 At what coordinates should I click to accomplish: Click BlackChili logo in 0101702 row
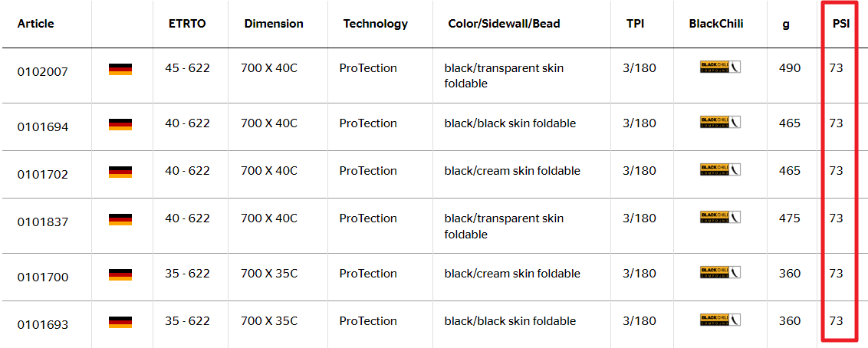(720, 169)
